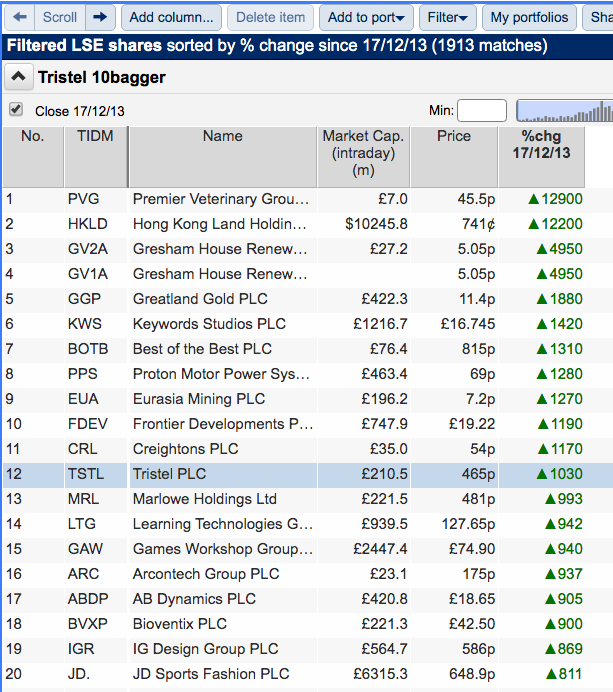
Task: Sort by the Price column header
Action: 454,157
